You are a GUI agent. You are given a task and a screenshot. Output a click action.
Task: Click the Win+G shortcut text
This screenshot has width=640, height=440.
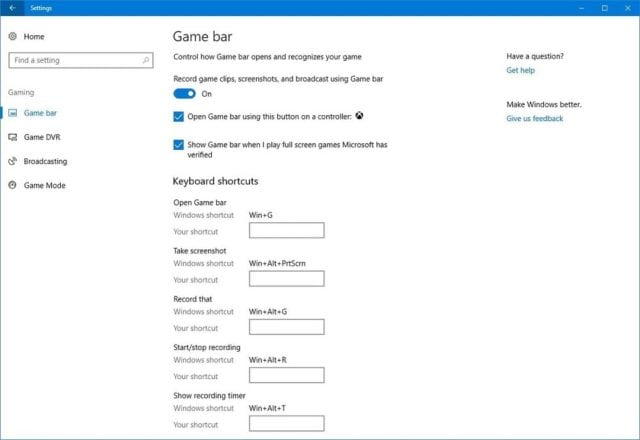(x=260, y=215)
